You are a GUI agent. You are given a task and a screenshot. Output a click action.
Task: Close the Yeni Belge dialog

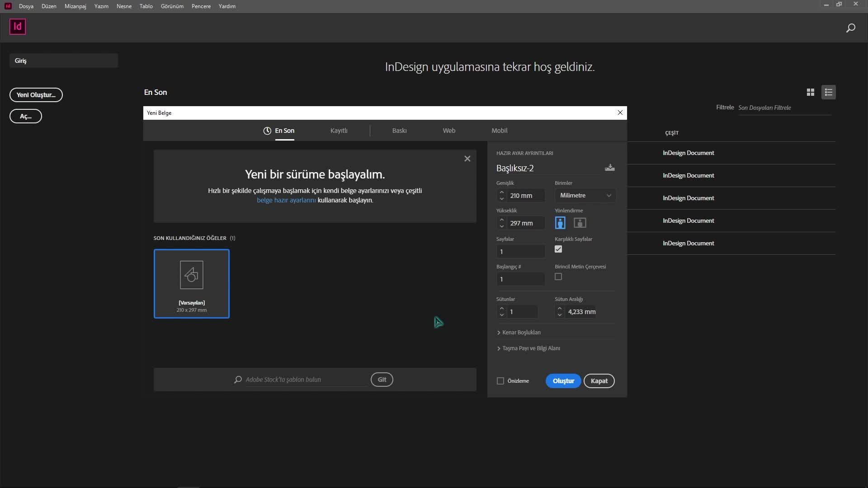(620, 113)
